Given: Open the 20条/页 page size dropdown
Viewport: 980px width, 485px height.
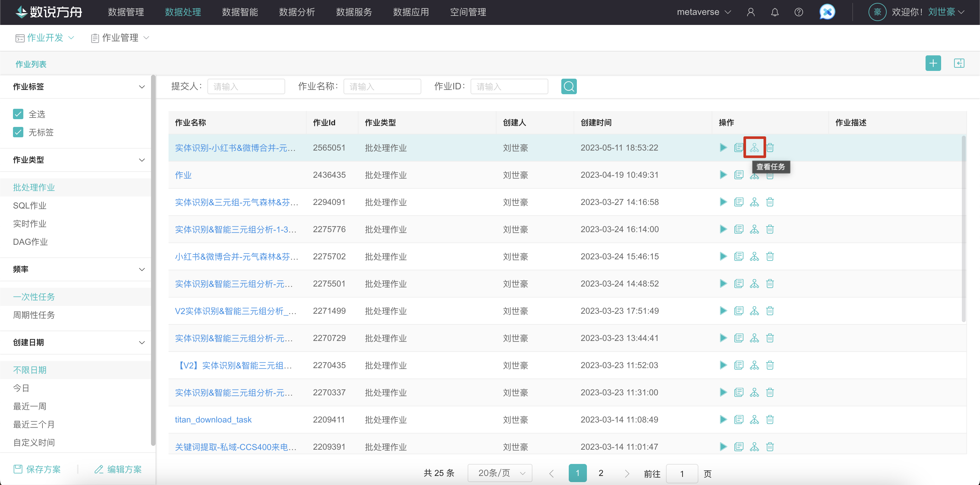Looking at the screenshot, I should 499,473.
